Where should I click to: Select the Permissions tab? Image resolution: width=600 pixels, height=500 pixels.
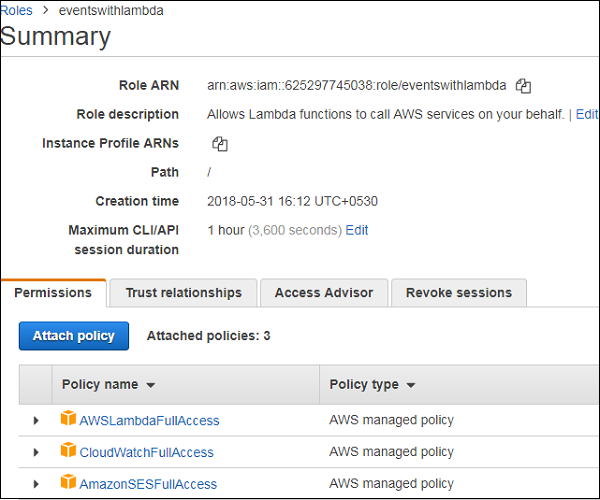53,293
